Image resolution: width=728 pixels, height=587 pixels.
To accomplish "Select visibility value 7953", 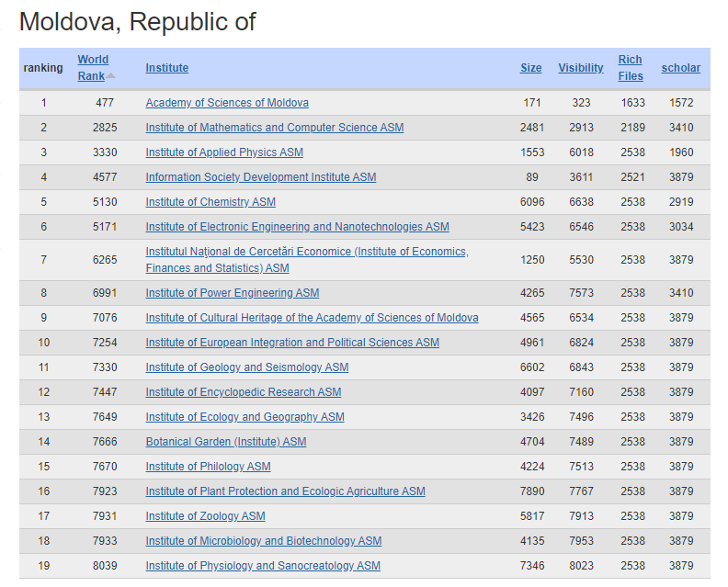I will point(581,541).
